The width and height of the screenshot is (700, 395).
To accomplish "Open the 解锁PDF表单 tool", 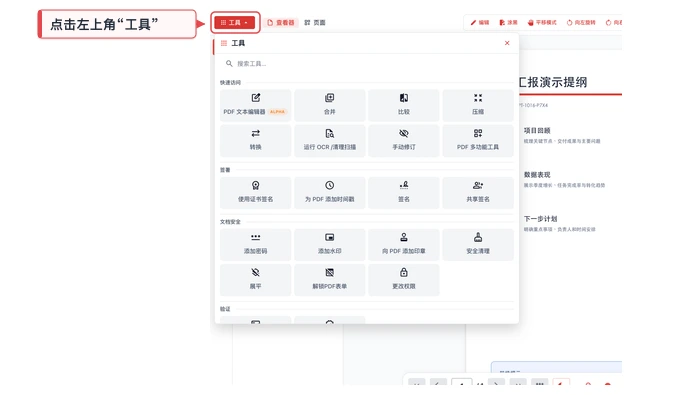I will (x=329, y=280).
